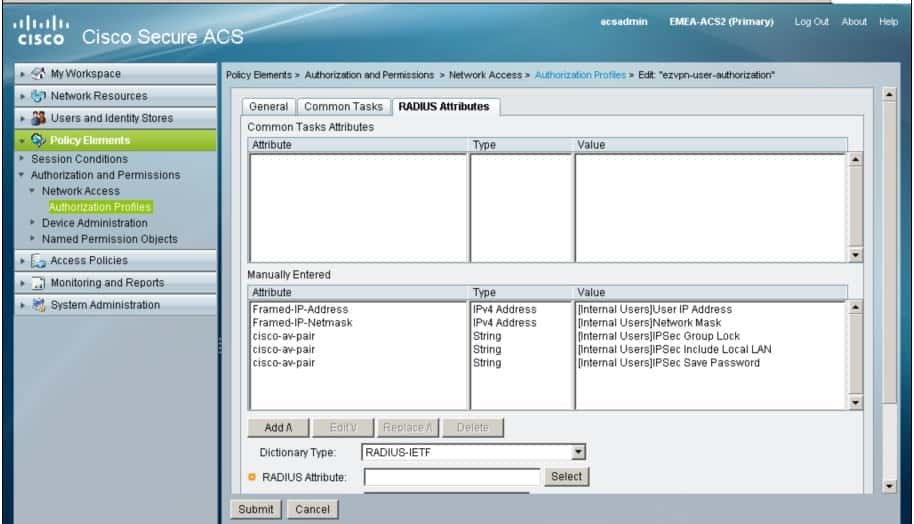Expand Monitoring and Reports arrow
This screenshot has height=524, width=914.
22,283
